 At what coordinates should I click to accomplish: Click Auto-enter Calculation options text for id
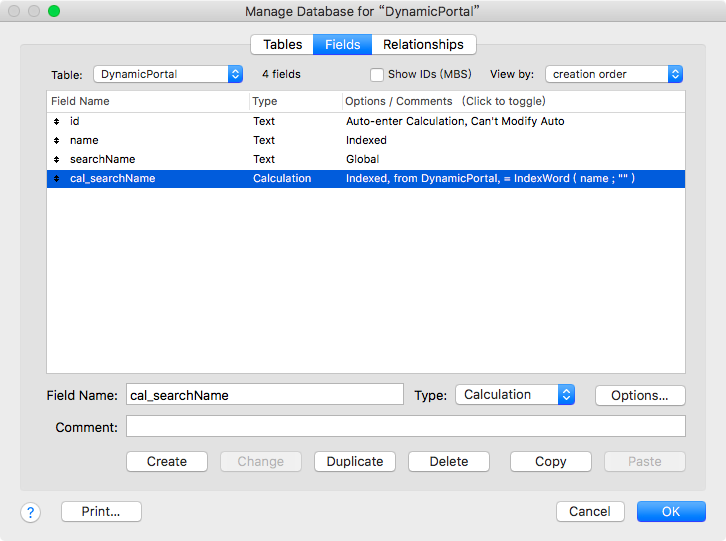[x=455, y=121]
